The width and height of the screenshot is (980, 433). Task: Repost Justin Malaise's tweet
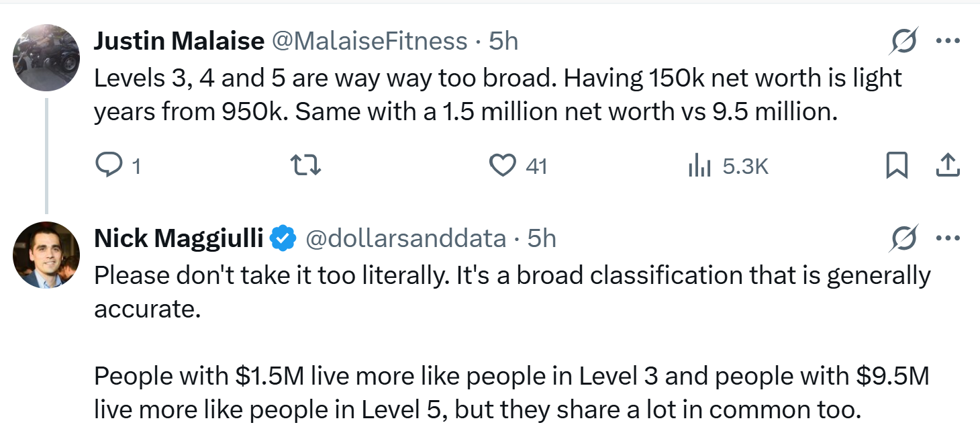point(305,166)
